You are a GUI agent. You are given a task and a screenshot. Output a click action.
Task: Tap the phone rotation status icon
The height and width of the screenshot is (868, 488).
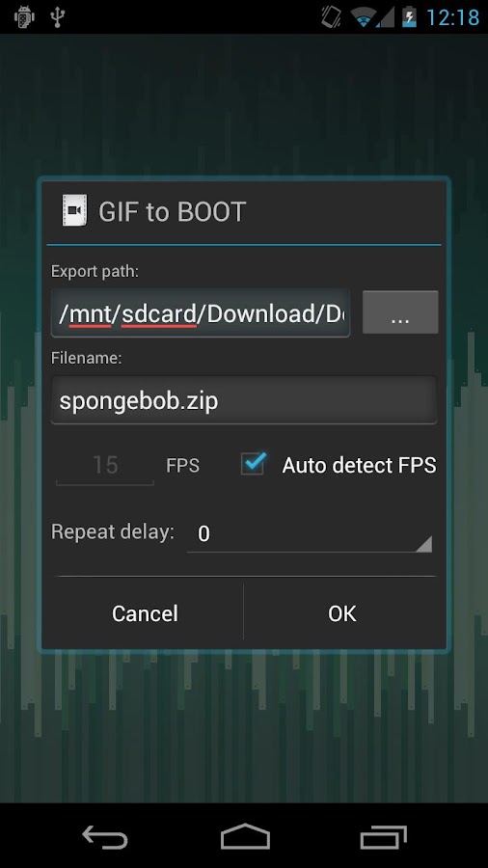pos(332,17)
